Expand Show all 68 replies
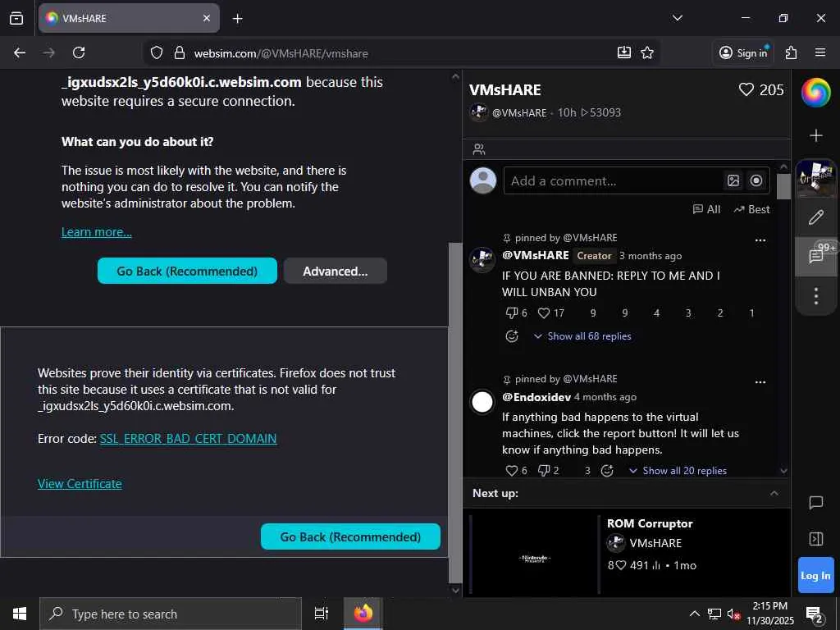 click(x=582, y=336)
